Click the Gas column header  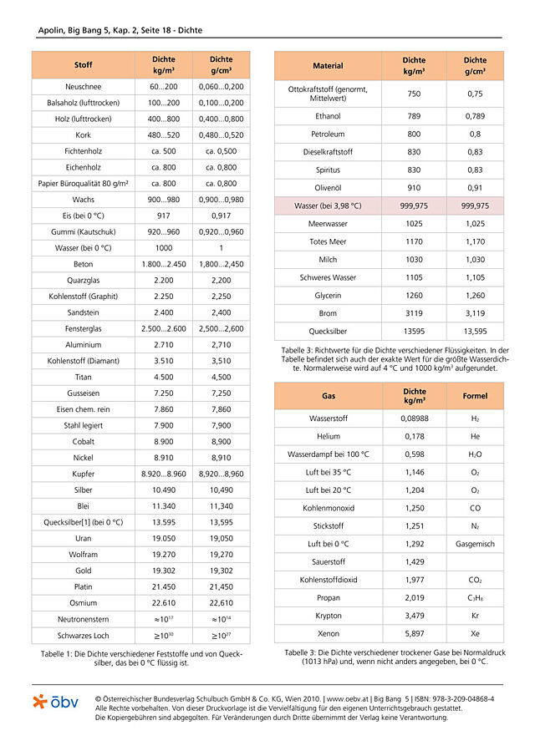tap(329, 396)
